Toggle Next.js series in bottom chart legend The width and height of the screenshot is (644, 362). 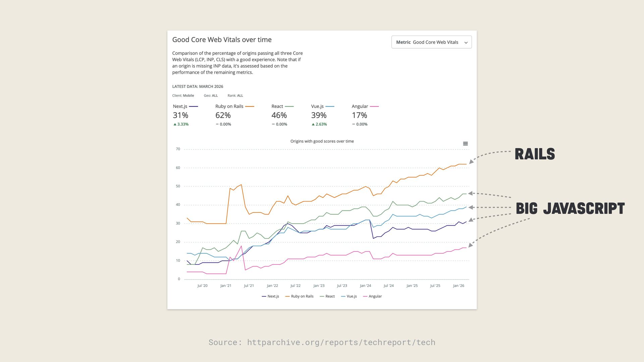coord(270,296)
